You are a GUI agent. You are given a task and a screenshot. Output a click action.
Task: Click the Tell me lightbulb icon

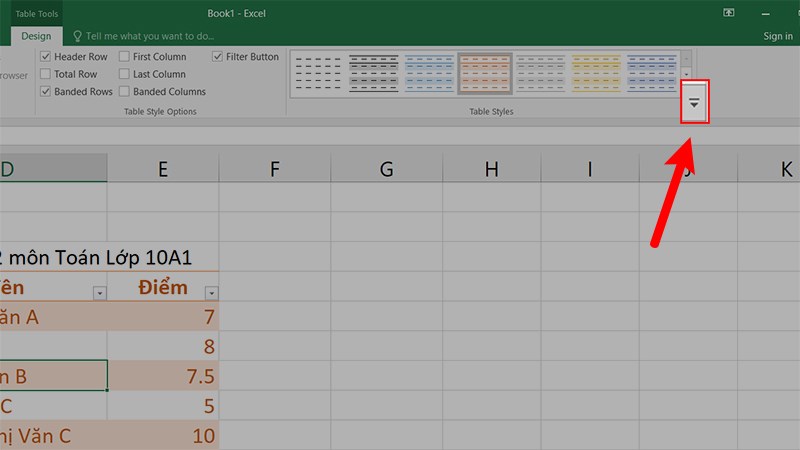[76, 36]
